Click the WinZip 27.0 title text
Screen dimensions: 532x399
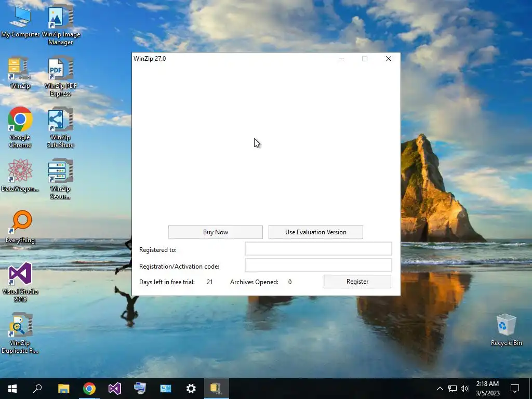[x=150, y=59]
